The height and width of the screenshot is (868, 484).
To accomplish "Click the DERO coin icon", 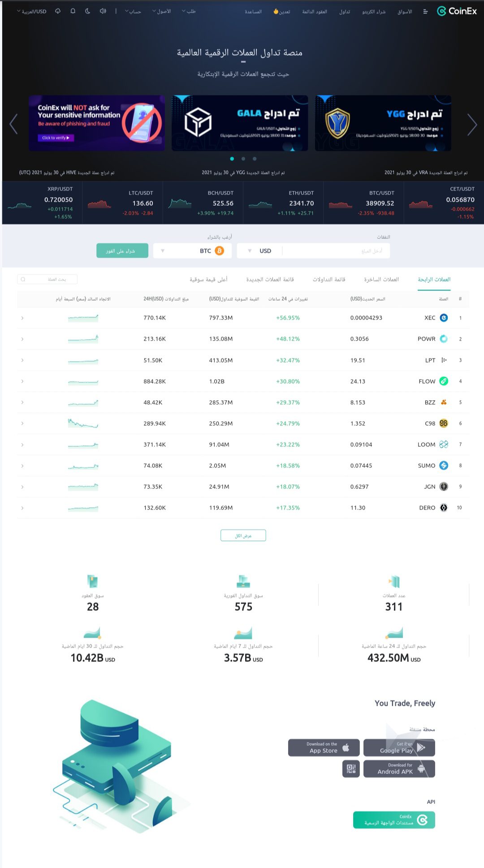I will pos(444,508).
